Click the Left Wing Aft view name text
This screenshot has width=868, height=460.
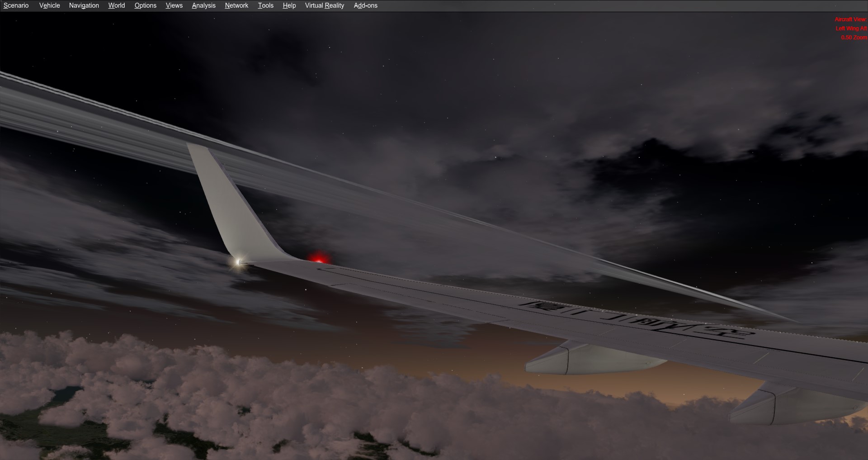[x=850, y=28]
